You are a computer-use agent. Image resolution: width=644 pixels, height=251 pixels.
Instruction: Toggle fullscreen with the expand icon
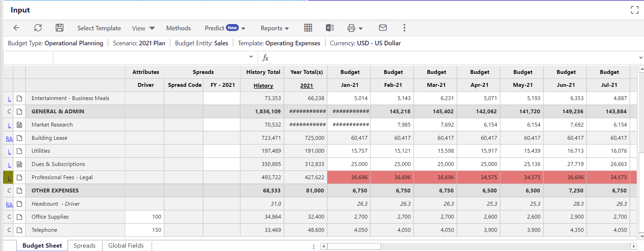click(x=635, y=10)
